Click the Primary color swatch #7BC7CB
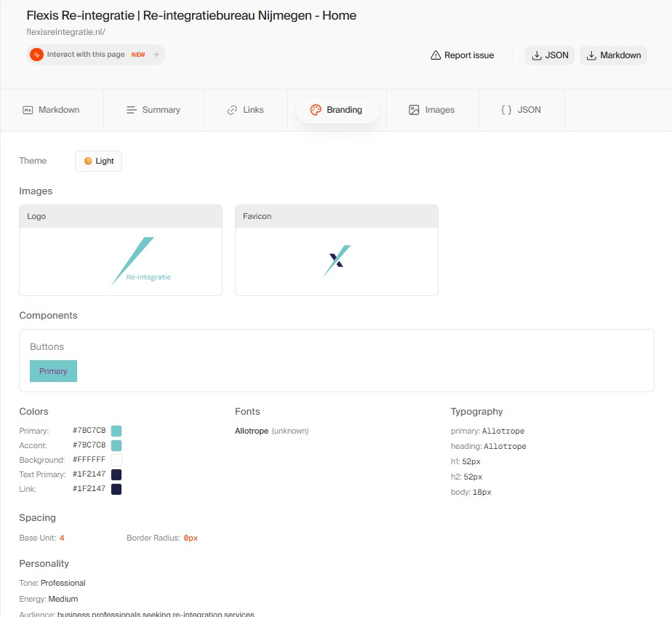Viewport: 672px width, 617px height. tap(116, 431)
